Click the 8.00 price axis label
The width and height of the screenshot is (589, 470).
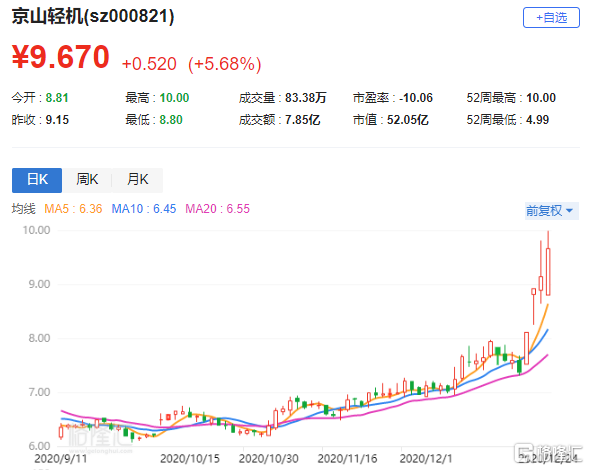pos(39,338)
